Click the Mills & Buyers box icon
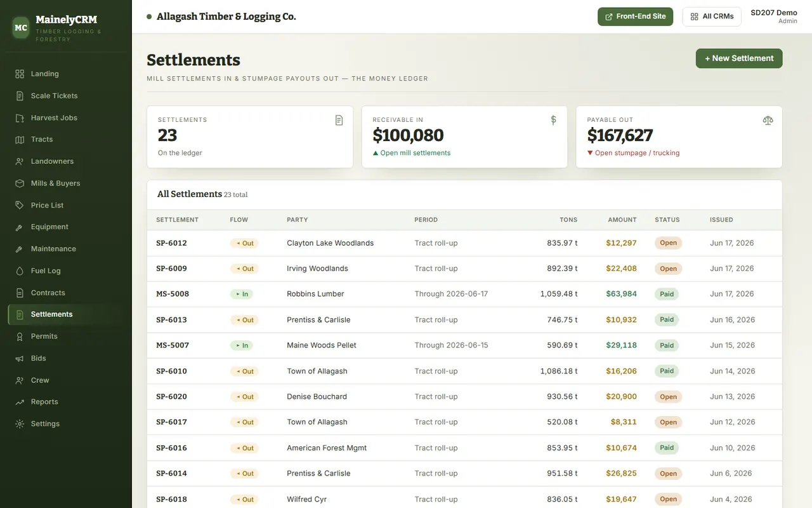The width and height of the screenshot is (812, 508). [20, 184]
